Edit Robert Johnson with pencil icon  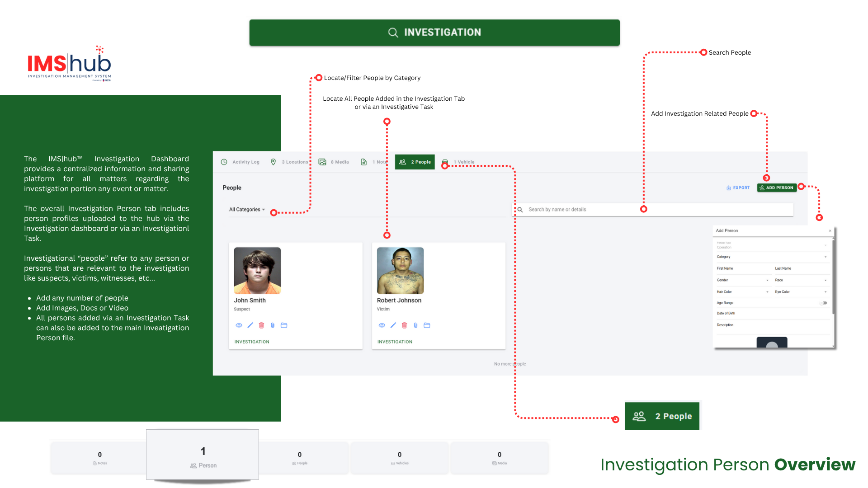coord(393,325)
